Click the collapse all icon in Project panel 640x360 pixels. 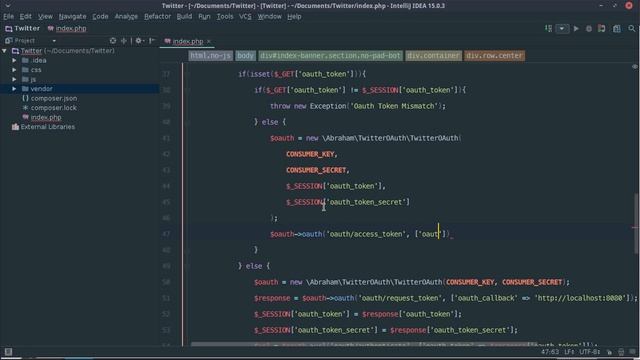point(124,40)
